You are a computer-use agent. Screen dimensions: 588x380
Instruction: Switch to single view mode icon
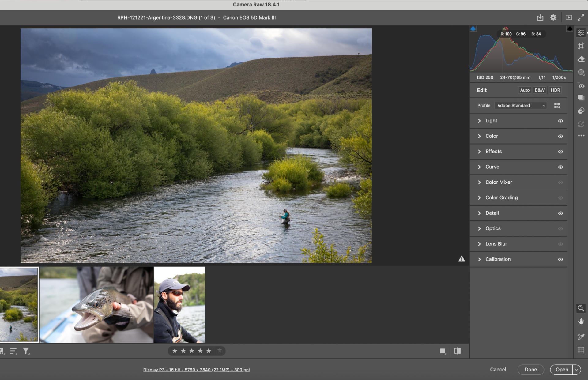pyautogui.click(x=443, y=351)
